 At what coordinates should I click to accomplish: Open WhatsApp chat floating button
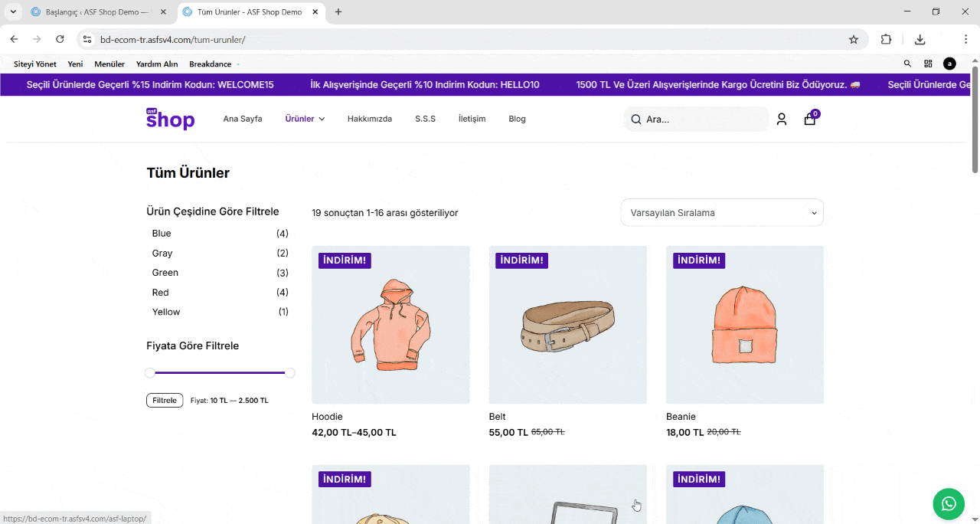(x=949, y=503)
